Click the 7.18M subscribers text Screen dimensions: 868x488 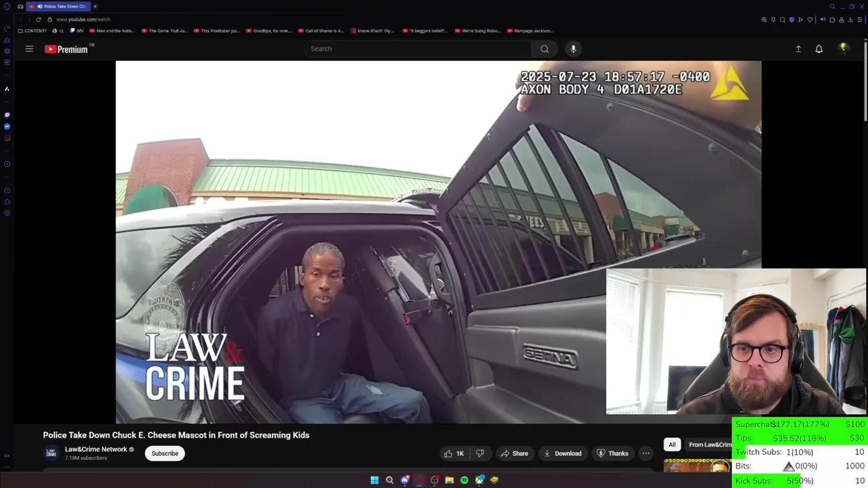pos(86,458)
